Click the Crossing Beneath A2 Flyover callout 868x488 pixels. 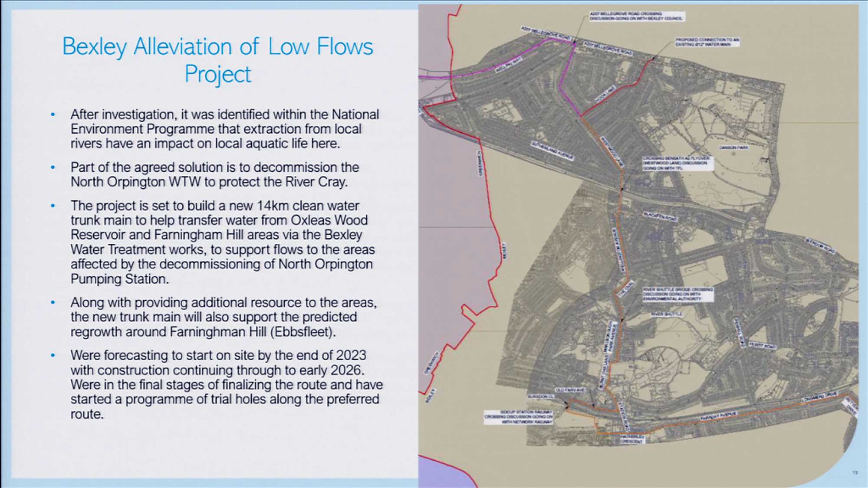point(676,163)
